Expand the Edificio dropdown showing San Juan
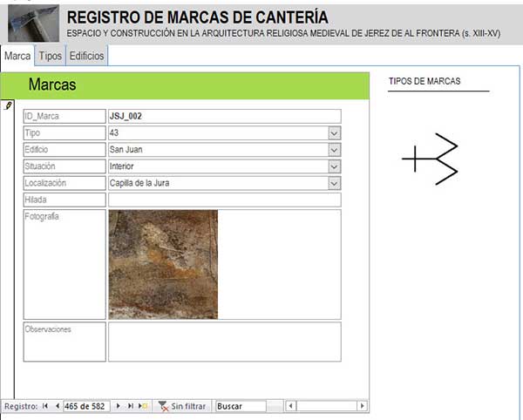The image size is (523, 420). tap(334, 150)
